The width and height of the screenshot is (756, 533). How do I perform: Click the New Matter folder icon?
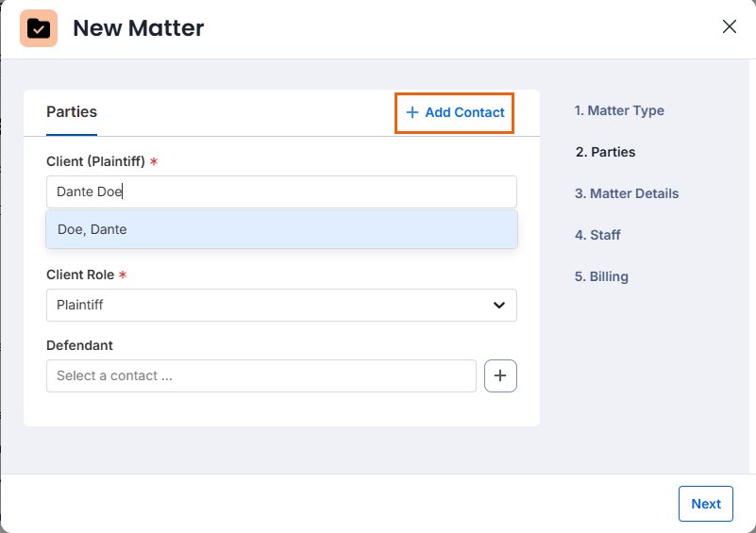pyautogui.click(x=39, y=28)
